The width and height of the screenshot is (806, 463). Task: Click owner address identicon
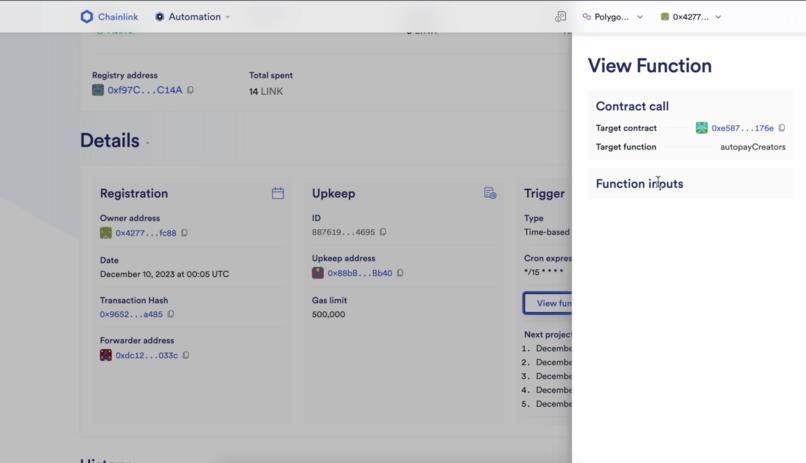[x=105, y=233]
